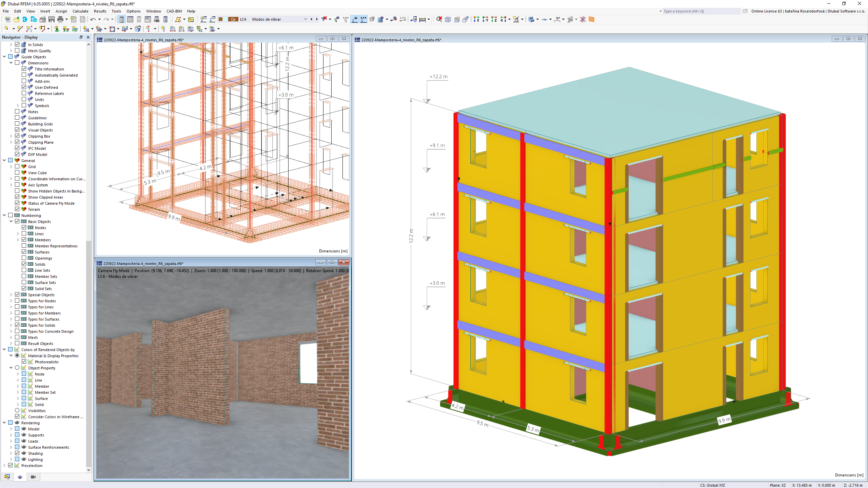Select the Object Property radio button
This screenshot has width=868, height=488.
click(17, 367)
